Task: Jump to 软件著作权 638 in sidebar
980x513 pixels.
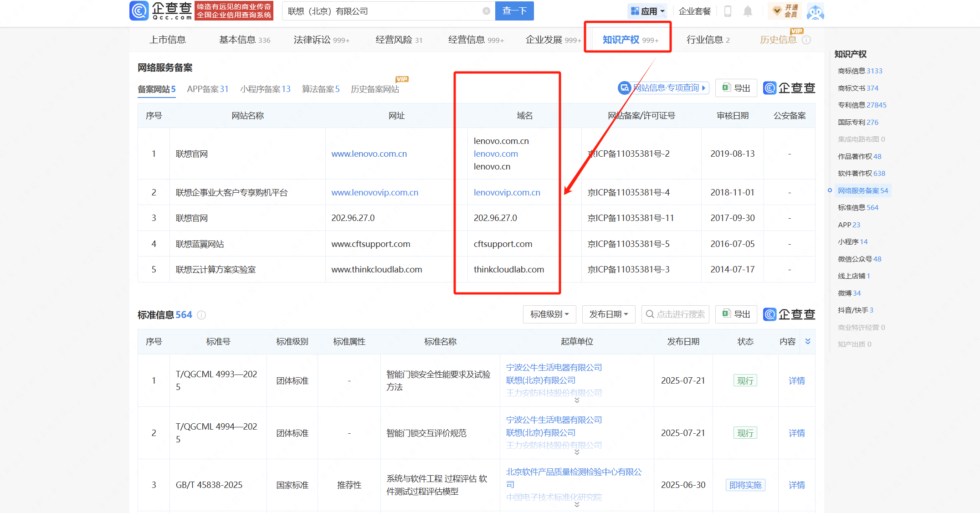Action: click(862, 173)
